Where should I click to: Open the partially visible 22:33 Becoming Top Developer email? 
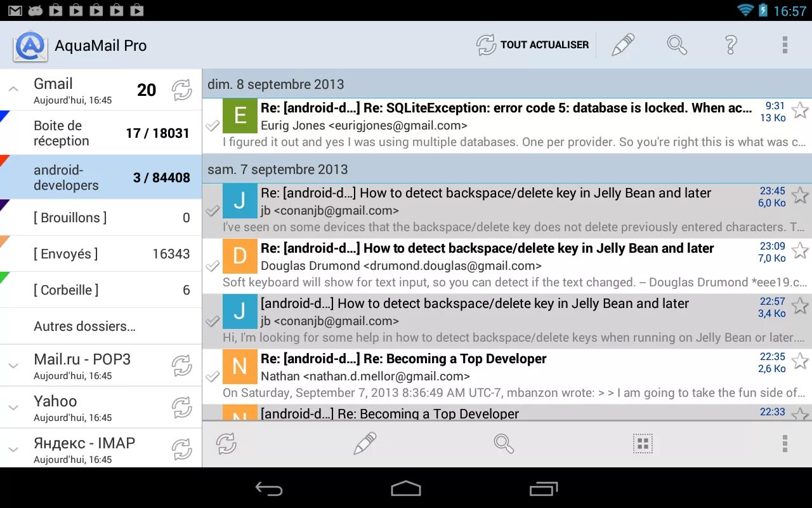pyautogui.click(x=507, y=413)
